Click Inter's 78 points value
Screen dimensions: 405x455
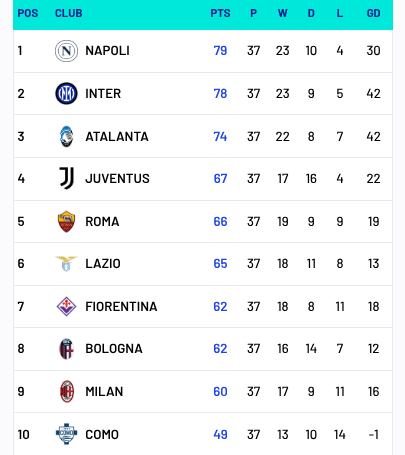[x=220, y=94]
